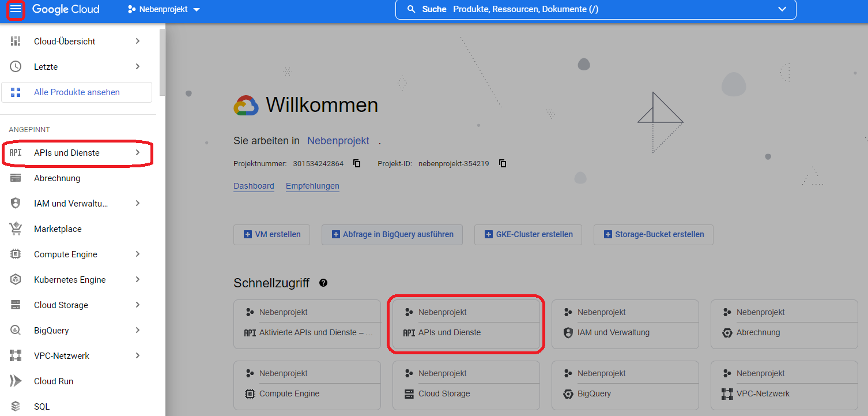Open the navigation hamburger menu
This screenshot has height=416, width=868.
(16, 9)
